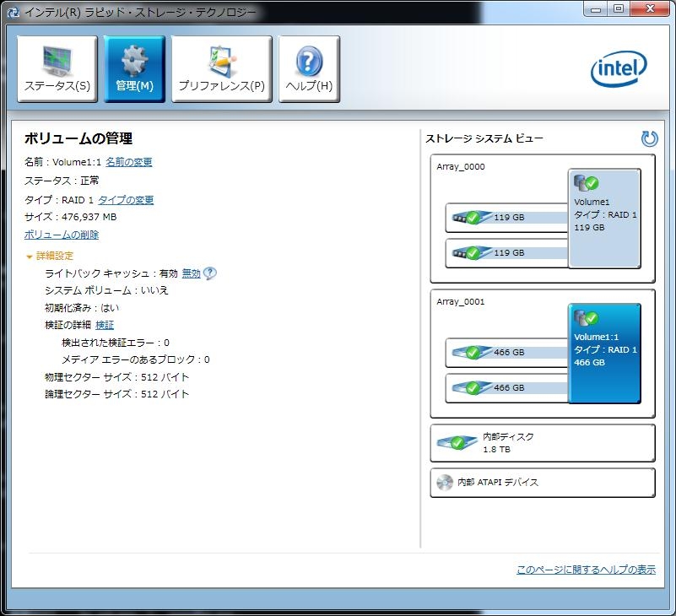This screenshot has width=676, height=616.
Task: Click the ストレージ システム ビュー heading
Action: click(x=484, y=138)
